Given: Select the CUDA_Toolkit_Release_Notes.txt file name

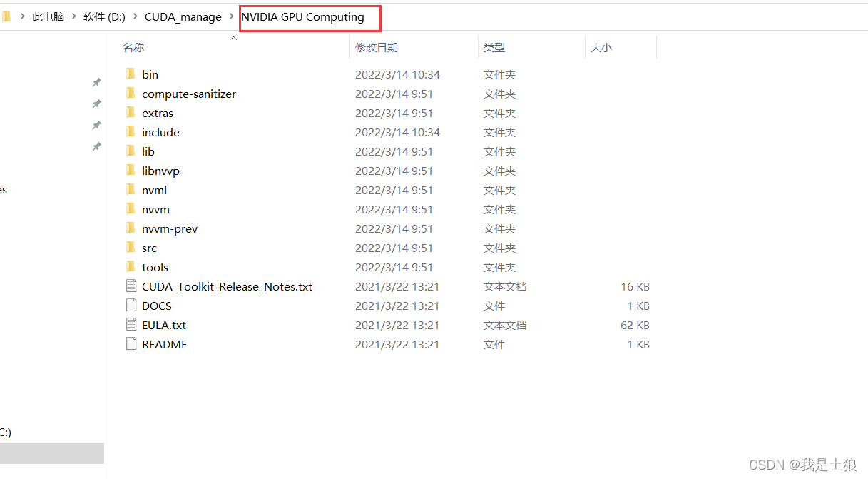Looking at the screenshot, I should [x=227, y=286].
